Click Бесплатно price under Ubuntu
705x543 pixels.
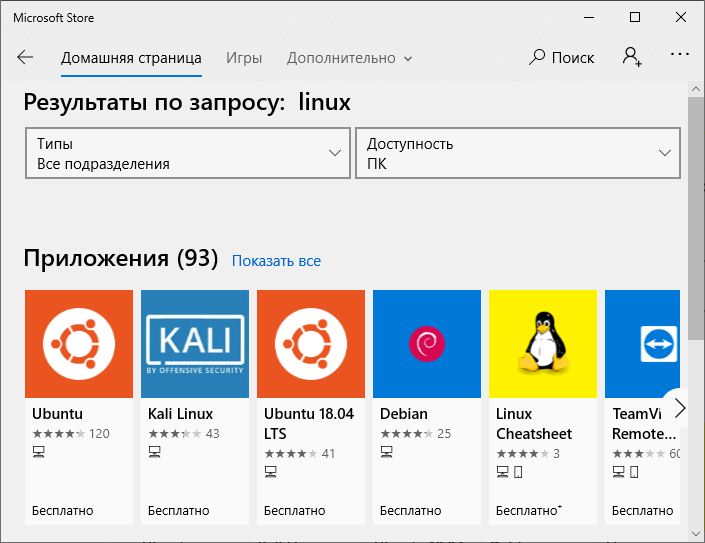tap(62, 511)
